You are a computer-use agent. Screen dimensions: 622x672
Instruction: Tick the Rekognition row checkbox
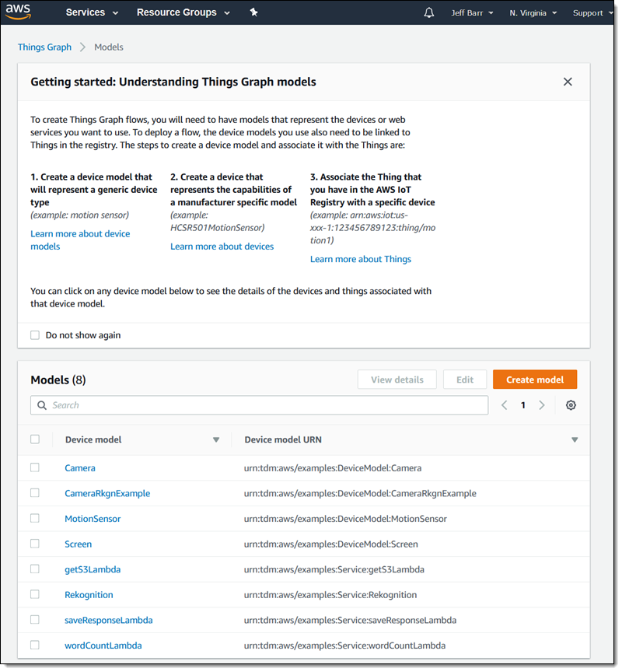(35, 594)
